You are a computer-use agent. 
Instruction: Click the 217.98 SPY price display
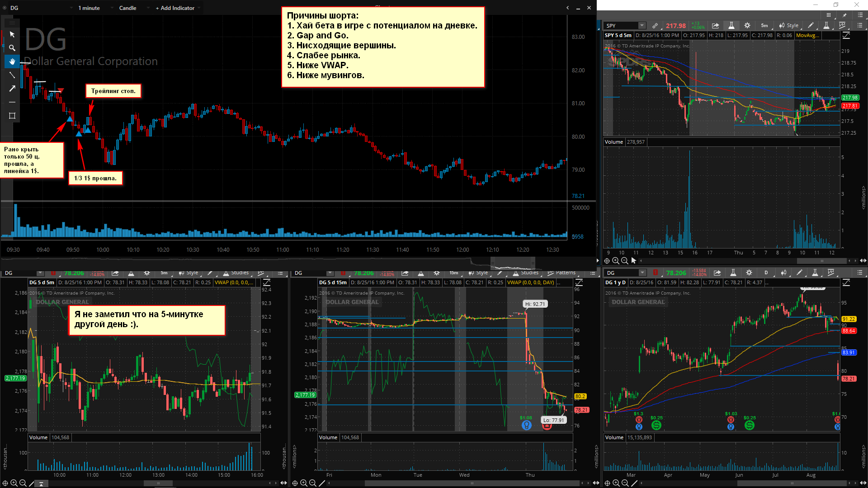click(x=675, y=26)
